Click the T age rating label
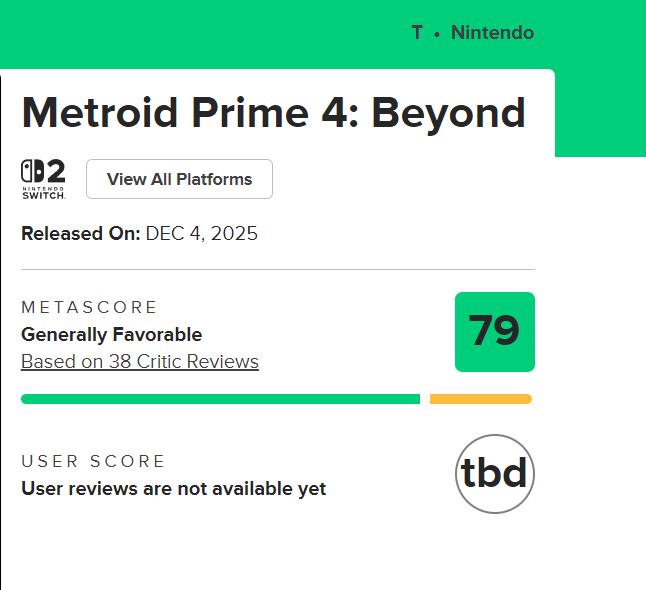The width and height of the screenshot is (646, 590). (x=417, y=33)
